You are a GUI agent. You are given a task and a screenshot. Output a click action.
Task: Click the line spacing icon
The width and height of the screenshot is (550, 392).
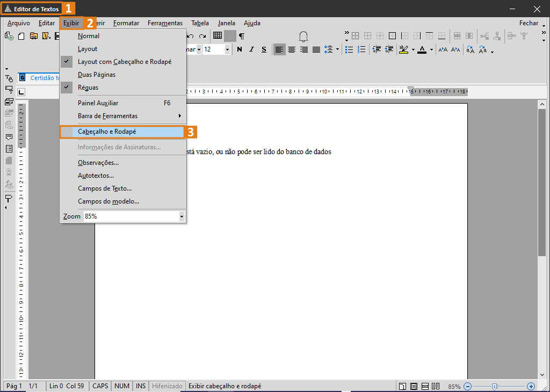328,49
